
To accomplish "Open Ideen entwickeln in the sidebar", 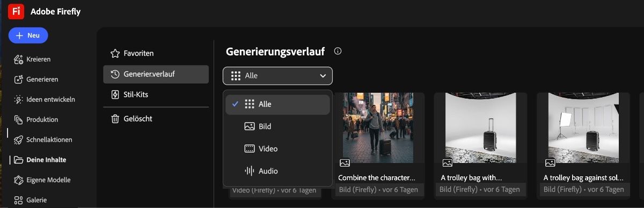I will coord(44,99).
